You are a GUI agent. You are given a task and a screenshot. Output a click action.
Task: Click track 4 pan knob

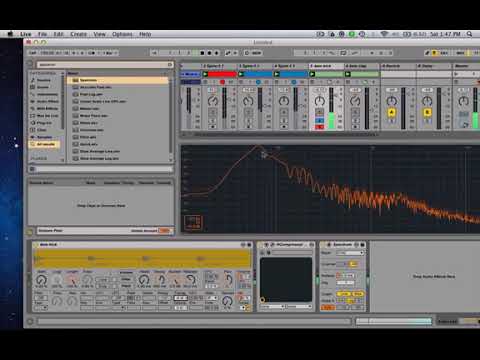284,101
